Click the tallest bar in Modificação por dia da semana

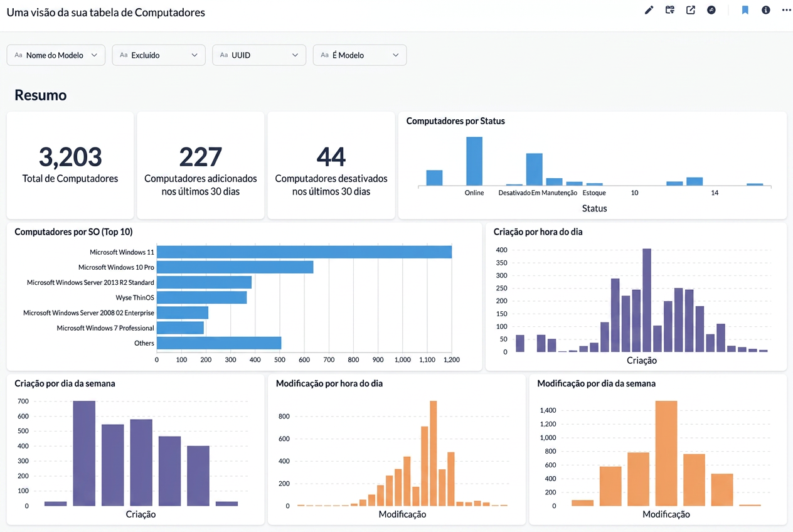666,454
